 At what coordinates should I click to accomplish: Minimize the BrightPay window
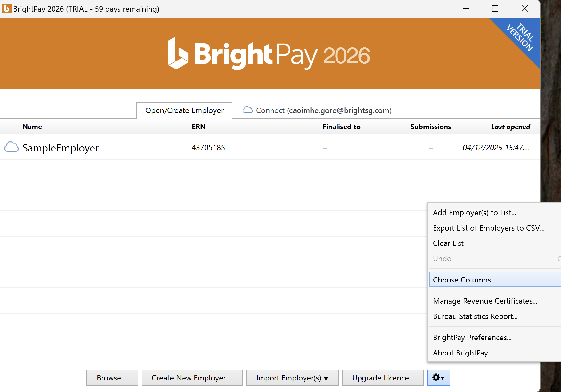(466, 9)
